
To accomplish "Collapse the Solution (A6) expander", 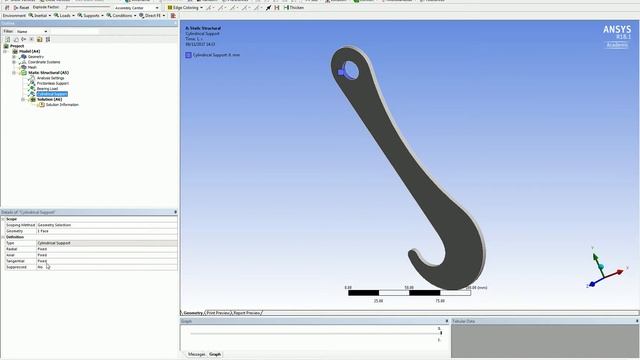I will 23,99.
